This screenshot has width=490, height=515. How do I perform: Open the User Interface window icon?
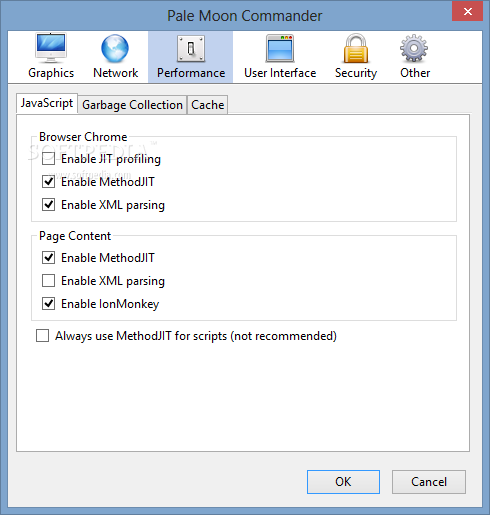click(280, 49)
